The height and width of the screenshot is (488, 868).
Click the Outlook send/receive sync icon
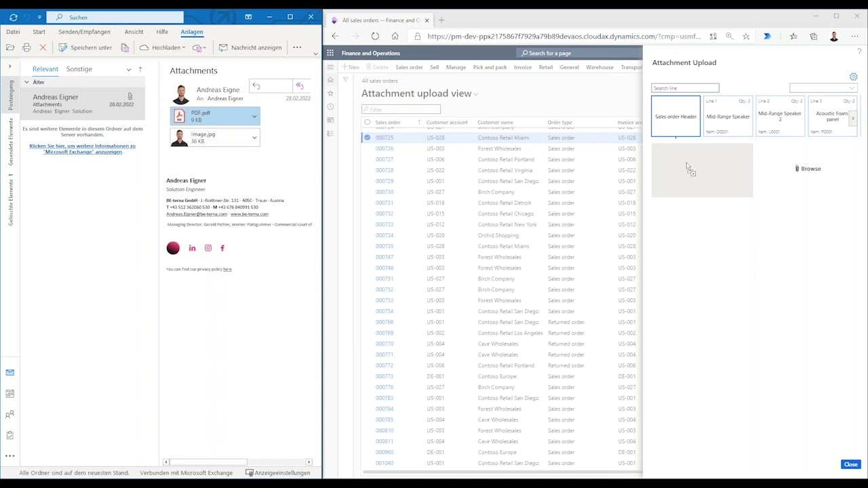tap(13, 17)
